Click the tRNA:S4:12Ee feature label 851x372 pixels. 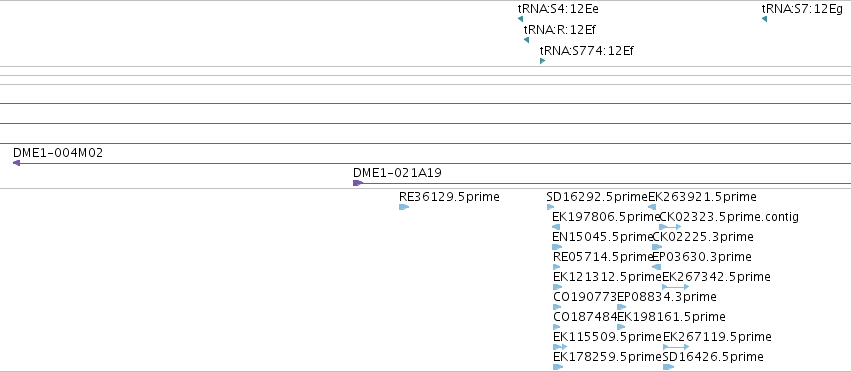click(x=558, y=9)
